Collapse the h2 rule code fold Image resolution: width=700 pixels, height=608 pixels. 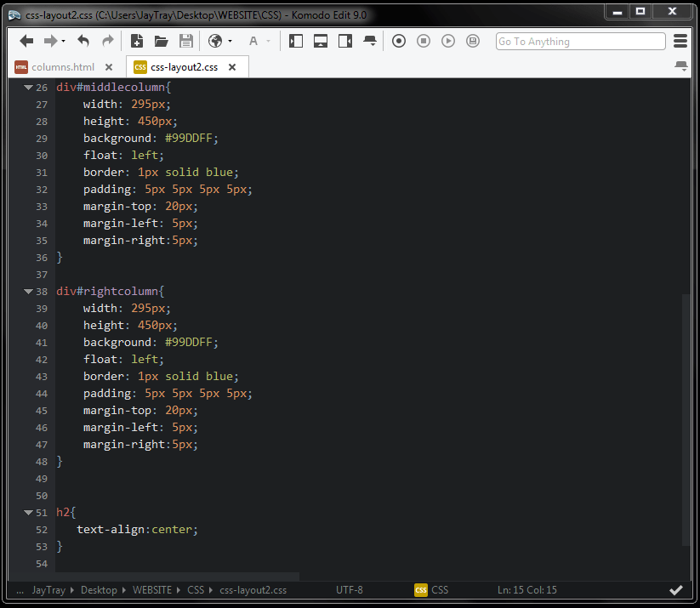[27, 512]
